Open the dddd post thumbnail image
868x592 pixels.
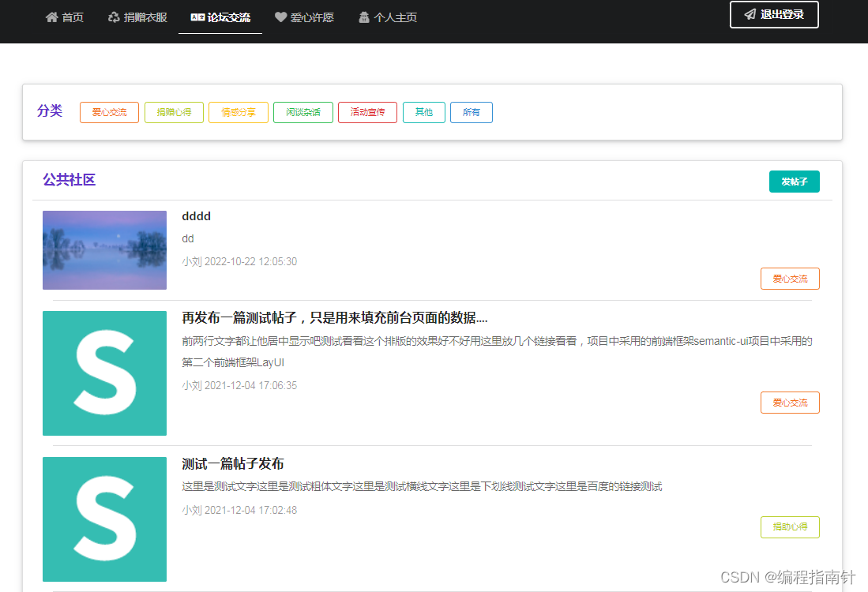[104, 250]
